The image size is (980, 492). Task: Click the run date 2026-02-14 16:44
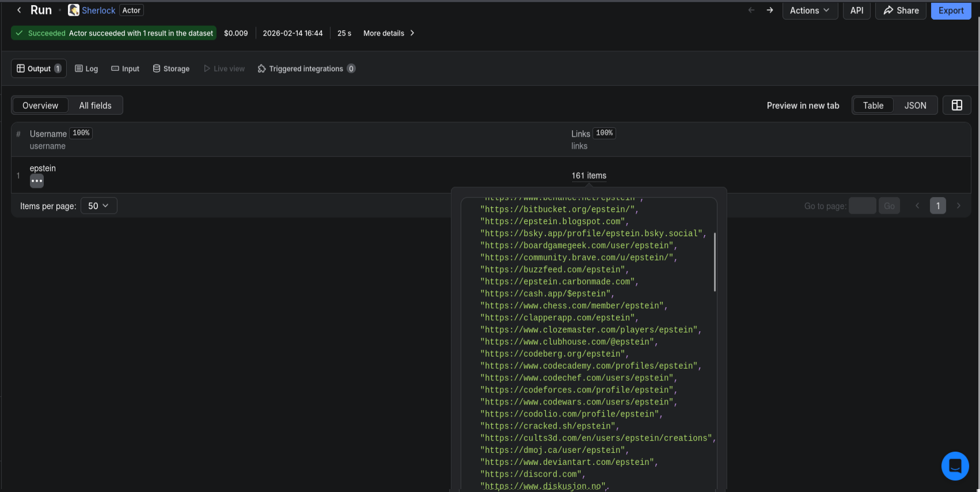coord(293,33)
